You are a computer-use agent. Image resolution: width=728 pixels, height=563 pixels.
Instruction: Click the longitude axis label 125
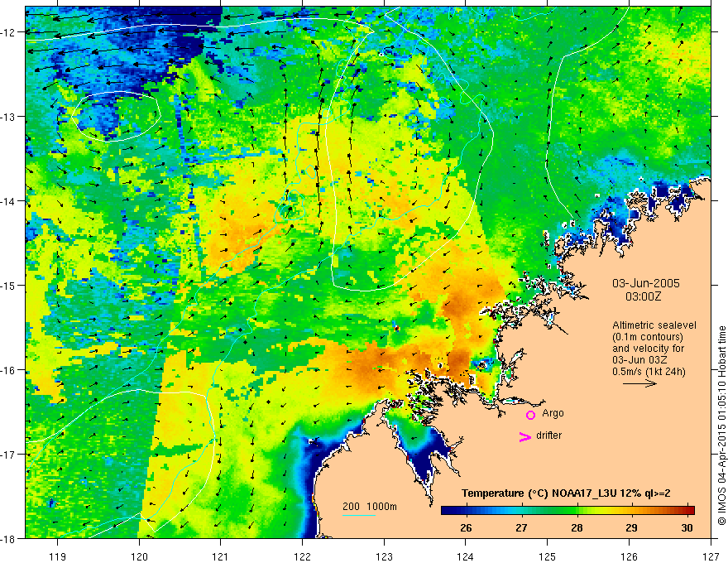pos(548,556)
